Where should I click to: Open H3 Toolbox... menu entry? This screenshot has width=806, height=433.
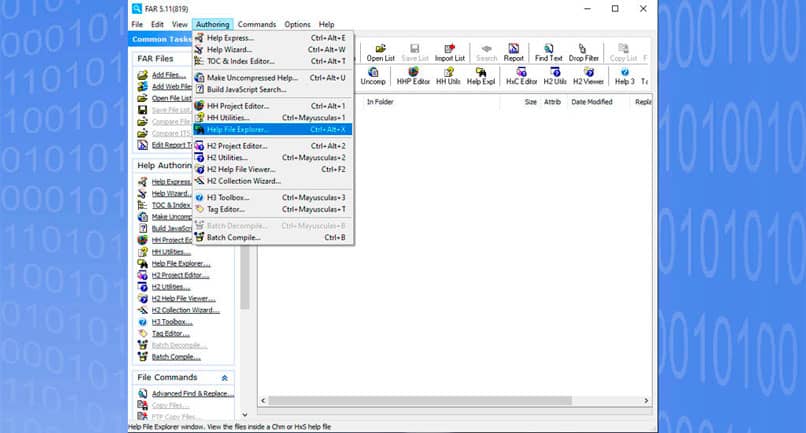[272, 197]
